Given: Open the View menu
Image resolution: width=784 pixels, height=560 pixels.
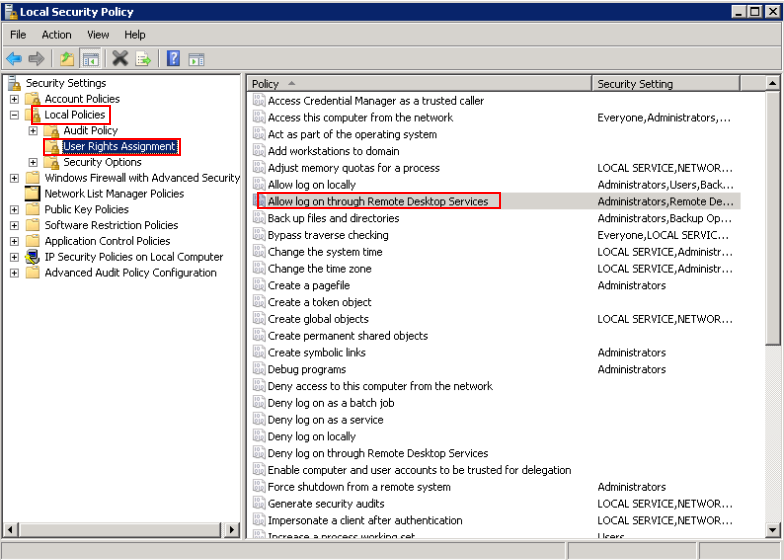Looking at the screenshot, I should click(x=98, y=35).
